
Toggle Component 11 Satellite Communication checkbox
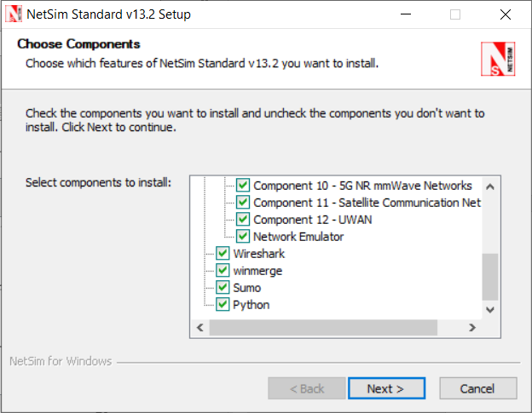tap(243, 203)
